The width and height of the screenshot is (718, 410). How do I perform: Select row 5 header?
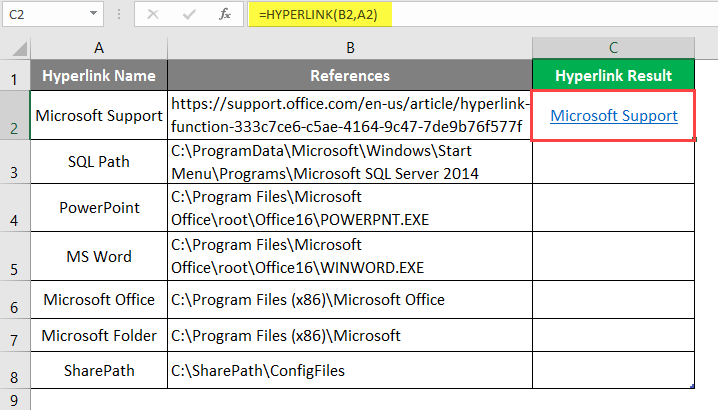tap(15, 256)
